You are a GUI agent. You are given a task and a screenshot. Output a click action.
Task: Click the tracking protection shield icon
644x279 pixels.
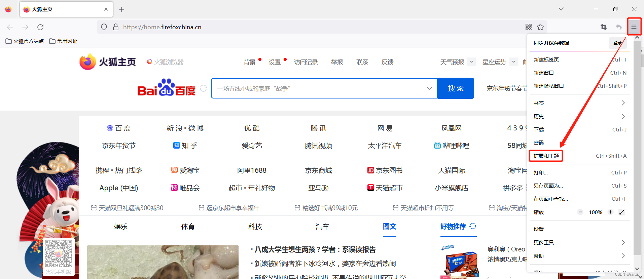click(x=104, y=27)
